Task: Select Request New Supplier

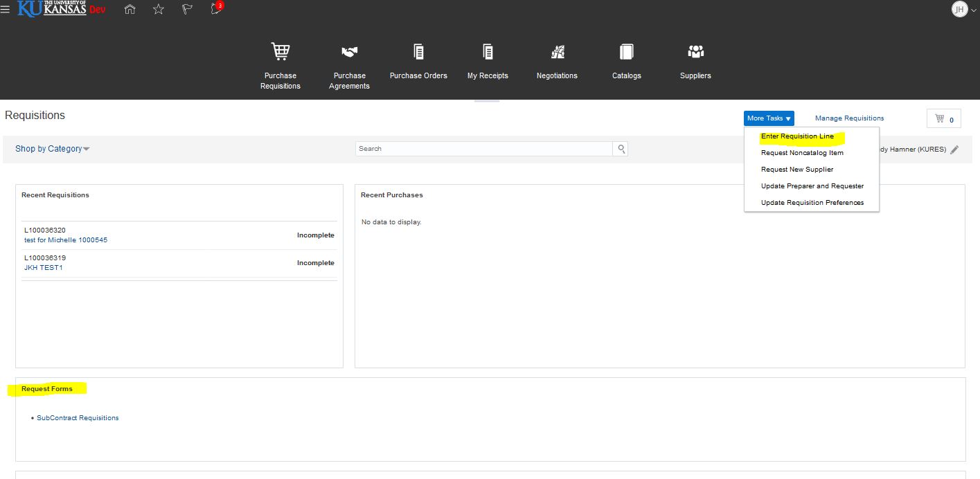Action: coord(797,170)
